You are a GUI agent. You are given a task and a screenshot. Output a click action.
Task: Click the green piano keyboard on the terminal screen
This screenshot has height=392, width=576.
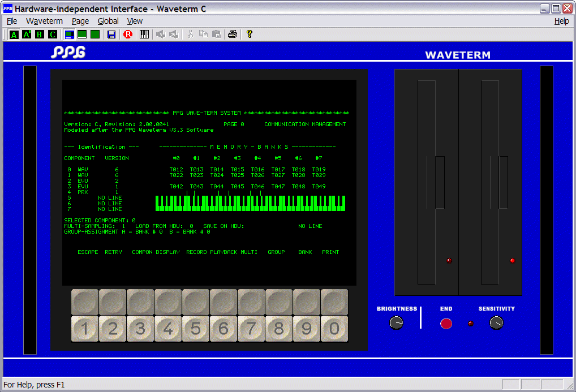[251, 203]
